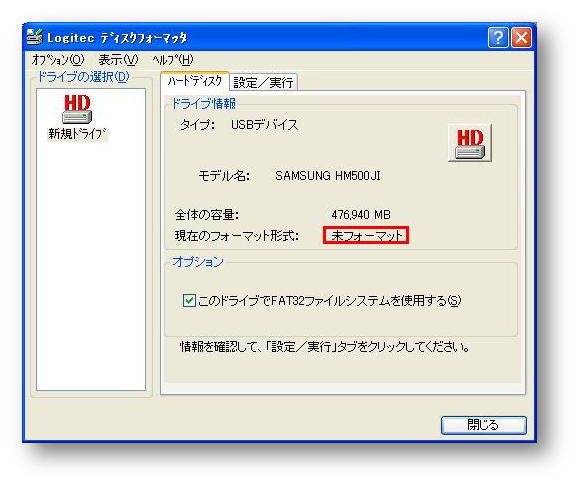Close the Logitec disk formatter window
Screen dimensions: 579x485
pos(521,37)
